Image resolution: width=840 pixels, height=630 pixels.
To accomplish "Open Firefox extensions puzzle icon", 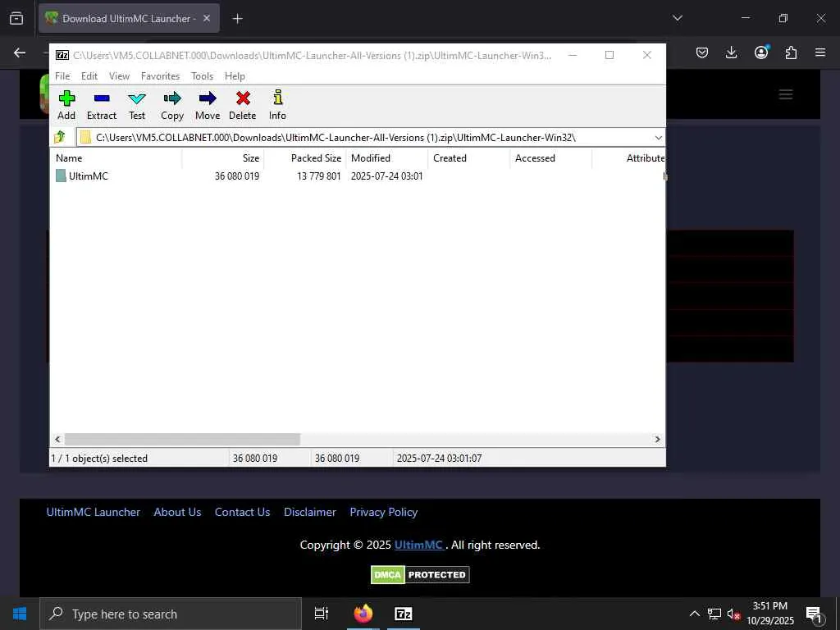I will coord(791,52).
